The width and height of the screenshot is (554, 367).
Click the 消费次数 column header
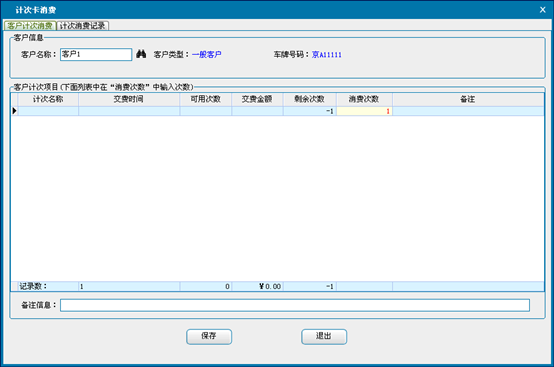point(364,99)
